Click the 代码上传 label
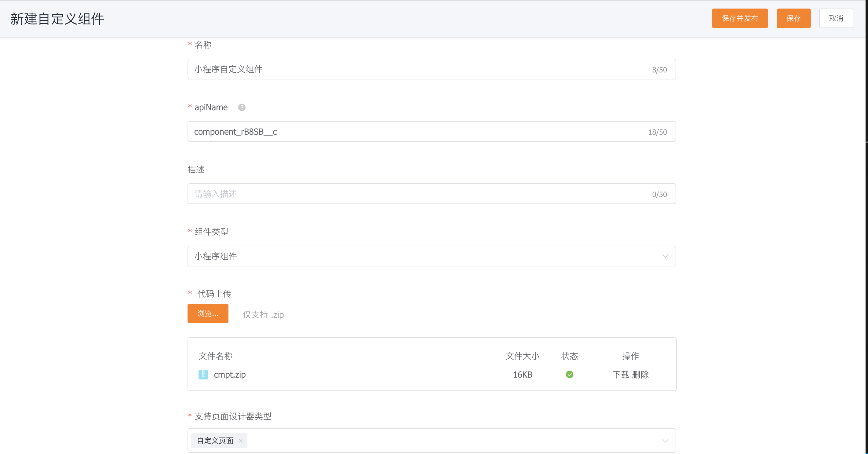This screenshot has width=868, height=454. pos(214,294)
